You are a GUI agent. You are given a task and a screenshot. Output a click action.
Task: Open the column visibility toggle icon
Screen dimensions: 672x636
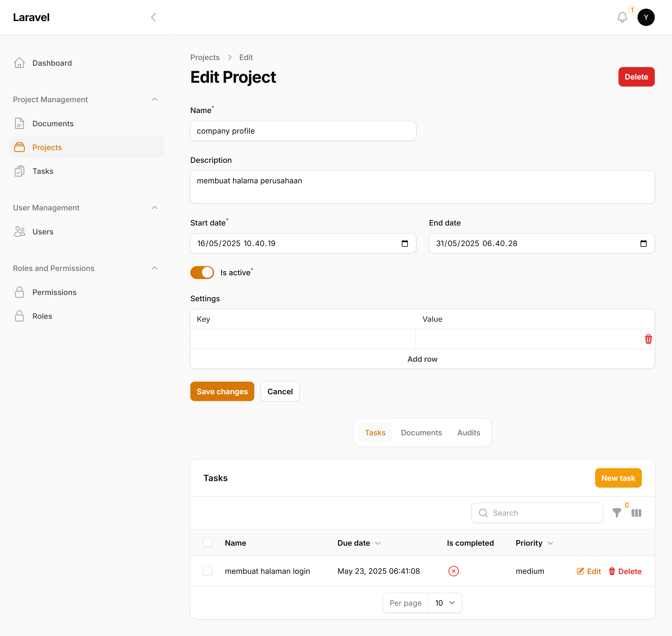(636, 513)
